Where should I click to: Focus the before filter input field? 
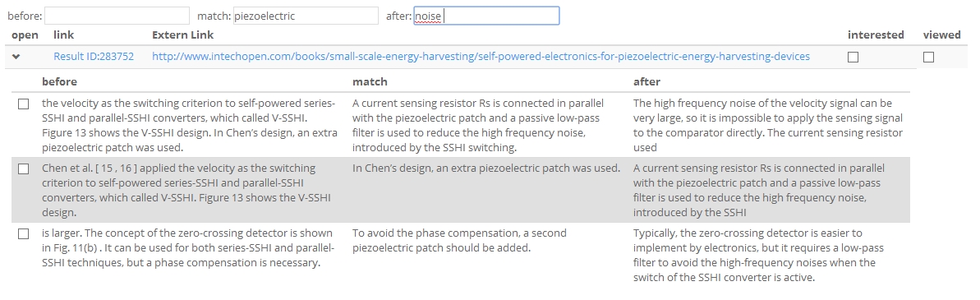pos(117,16)
